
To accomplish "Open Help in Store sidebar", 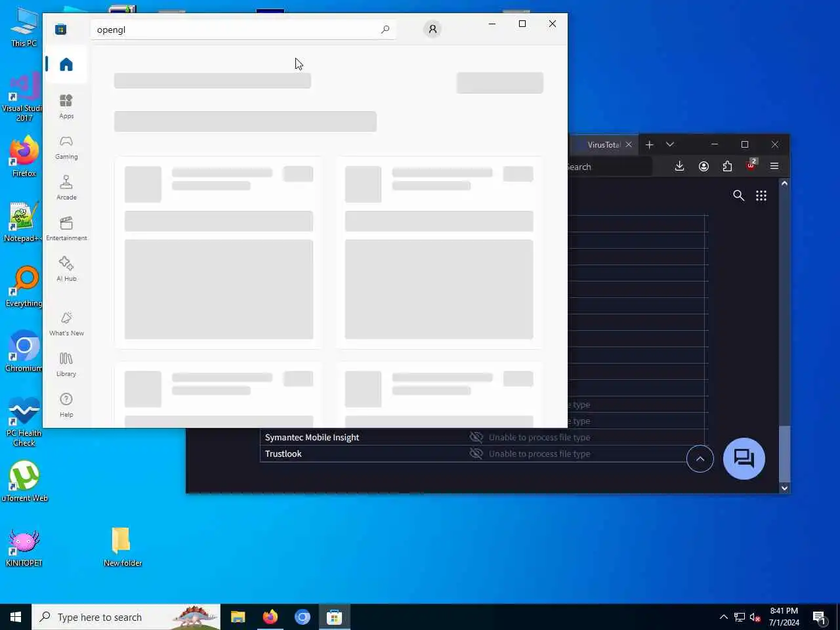I will click(x=66, y=405).
